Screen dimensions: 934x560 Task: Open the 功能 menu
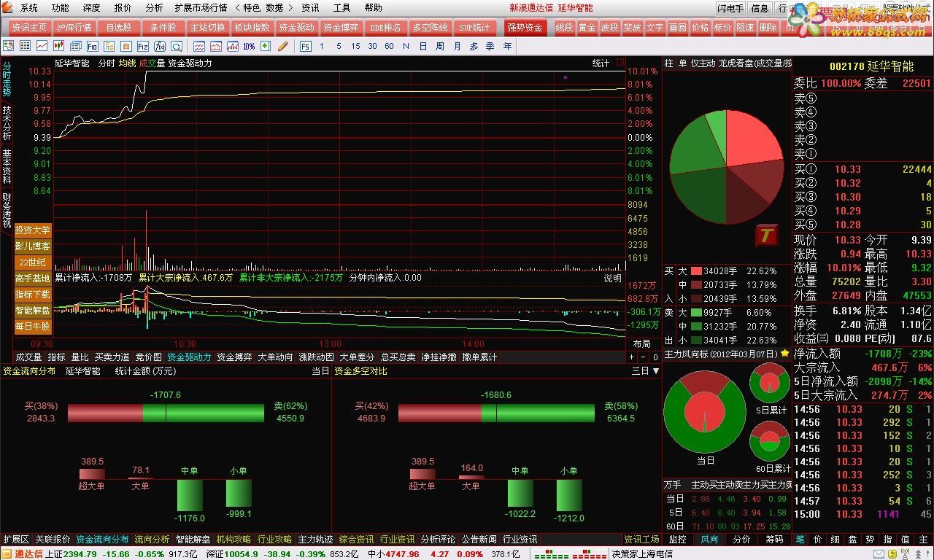coord(61,7)
